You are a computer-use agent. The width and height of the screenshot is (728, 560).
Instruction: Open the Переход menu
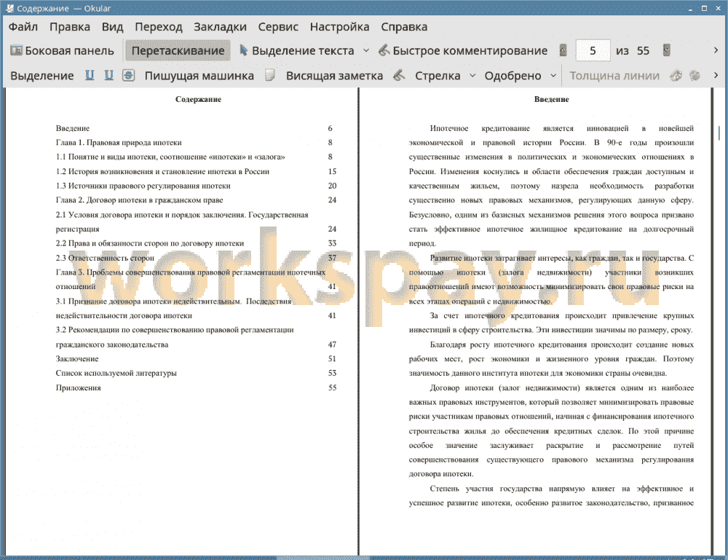click(158, 27)
